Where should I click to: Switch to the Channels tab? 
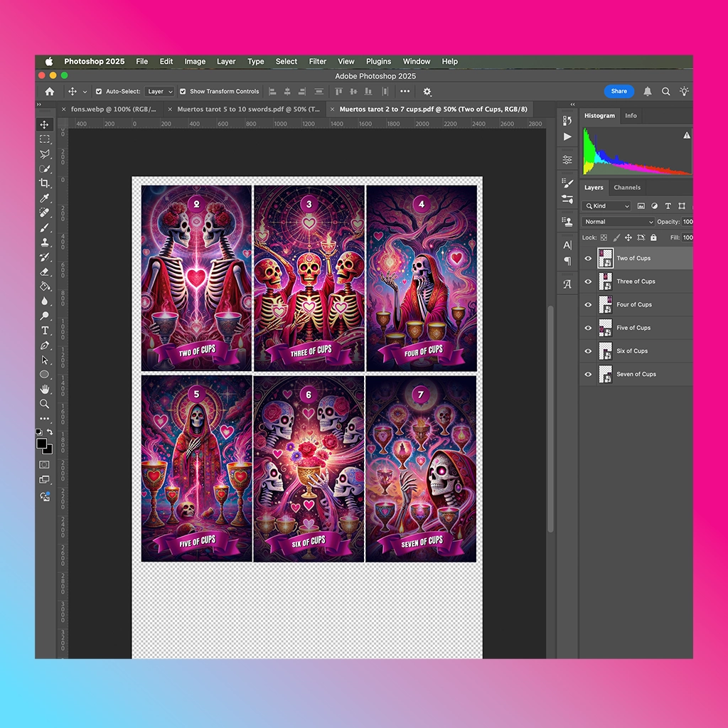coord(627,188)
